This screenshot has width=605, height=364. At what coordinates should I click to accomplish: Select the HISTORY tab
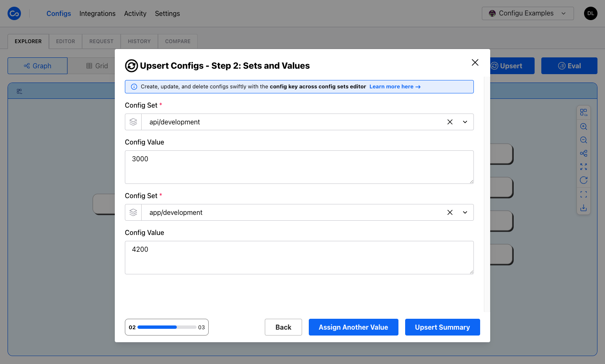click(139, 41)
